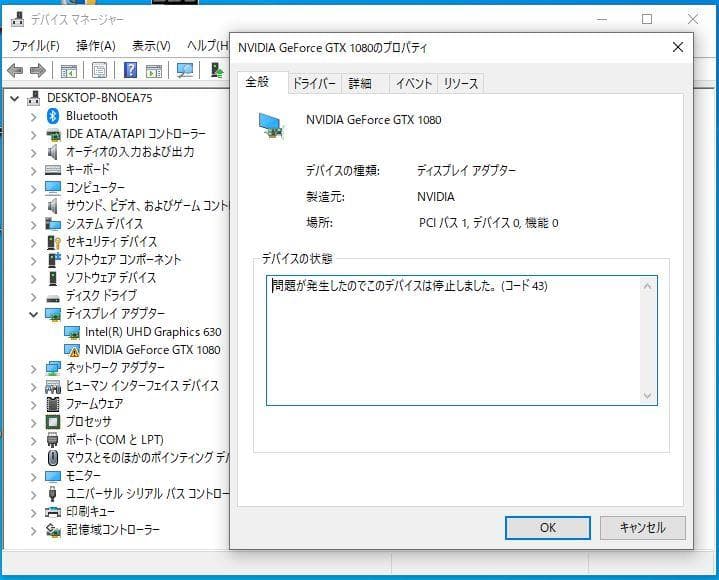This screenshot has height=580, width=719.
Task: Click the show/hide console tree toolbar icon
Action: tap(69, 71)
